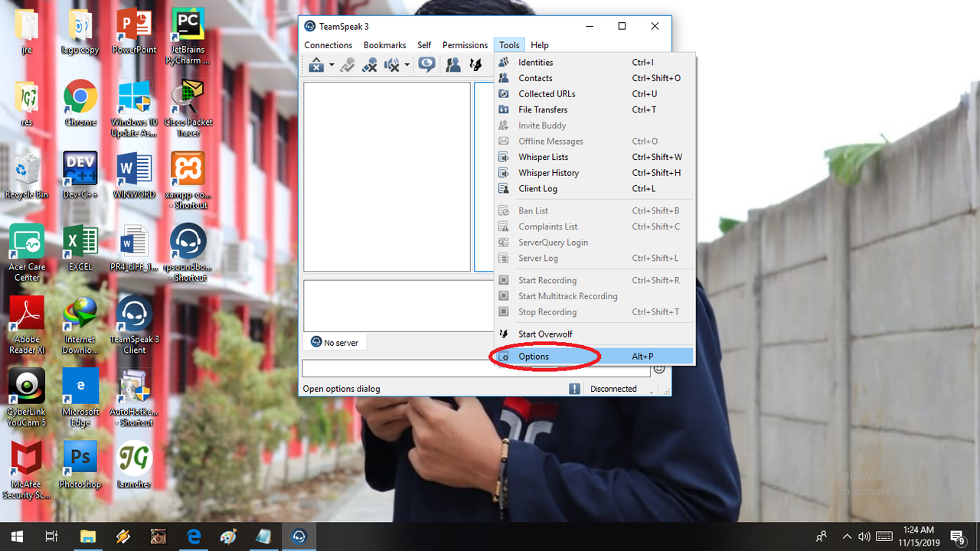Close the Tools menu via its title
Screen dimensions: 980x551
coord(510,45)
